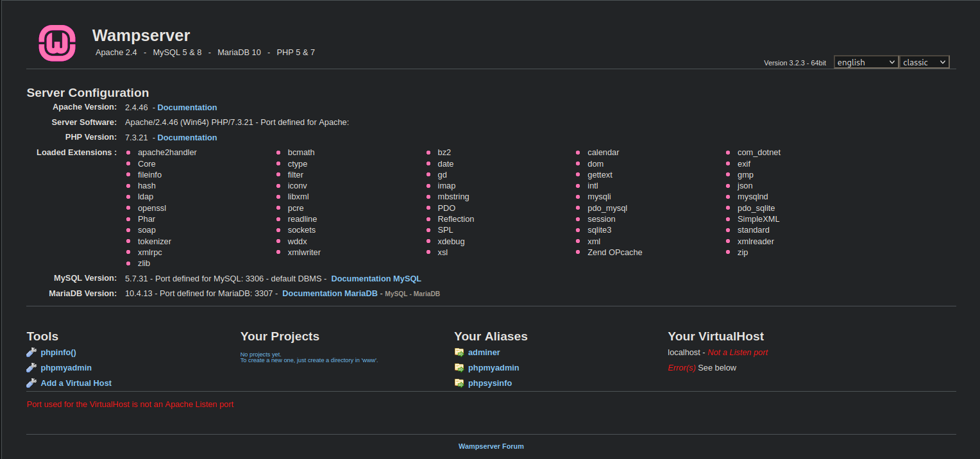Open the phpinfo() tool link
The image size is (980, 459).
pyautogui.click(x=58, y=353)
